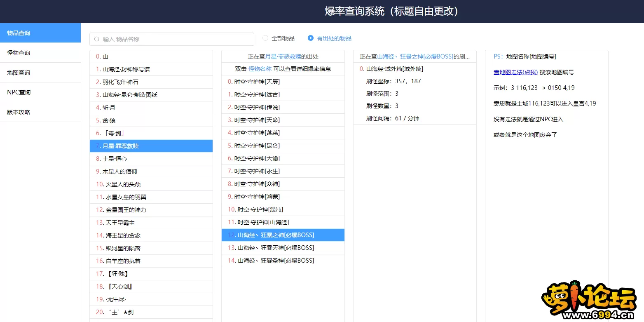Choose monster 时空·守护神[众神]

coord(283,184)
